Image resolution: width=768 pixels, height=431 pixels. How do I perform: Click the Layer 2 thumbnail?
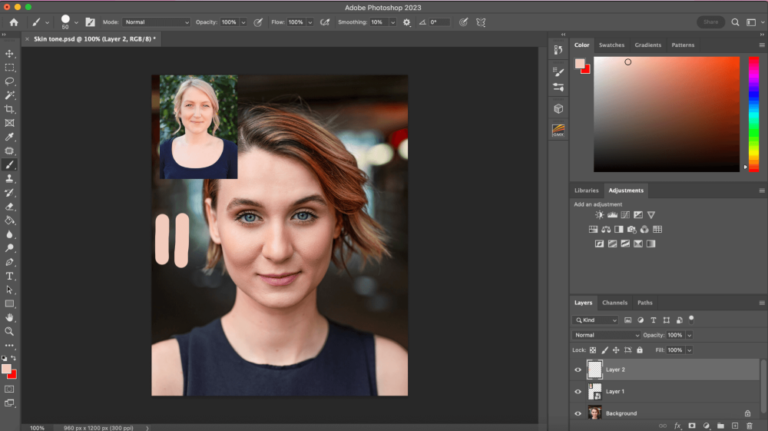point(595,370)
